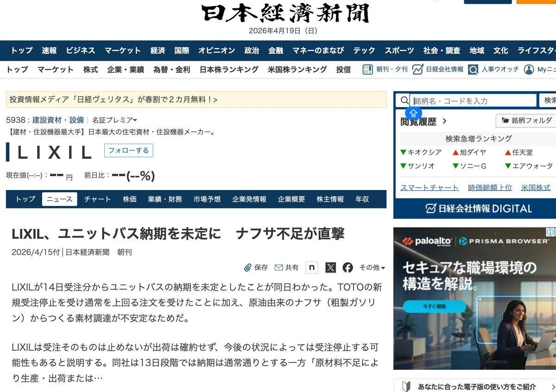556x392 pixels.
Task: Open the 米国株式 link
Action: tap(536, 188)
